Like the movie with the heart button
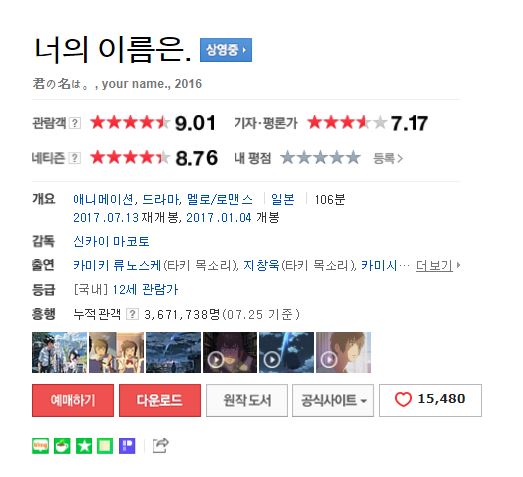 [430, 400]
